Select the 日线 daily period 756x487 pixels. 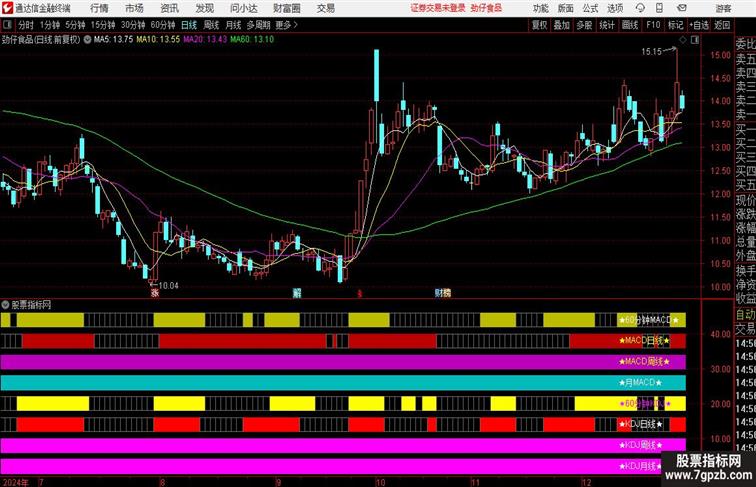point(189,25)
